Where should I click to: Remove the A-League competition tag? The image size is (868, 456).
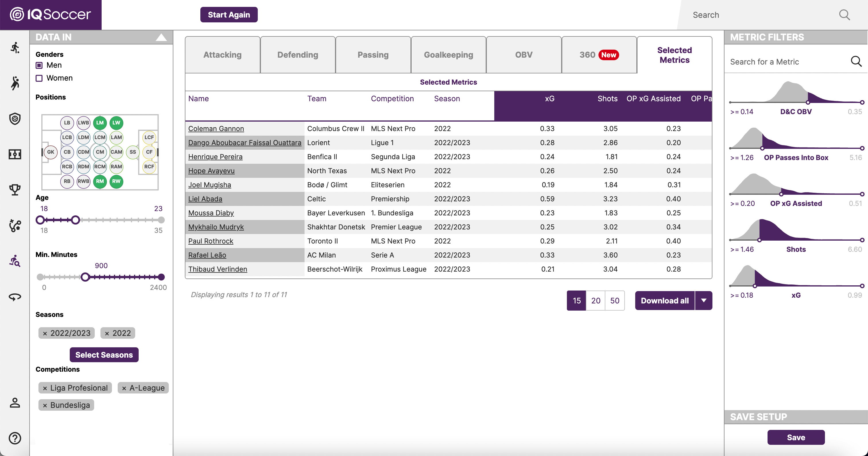pyautogui.click(x=124, y=388)
